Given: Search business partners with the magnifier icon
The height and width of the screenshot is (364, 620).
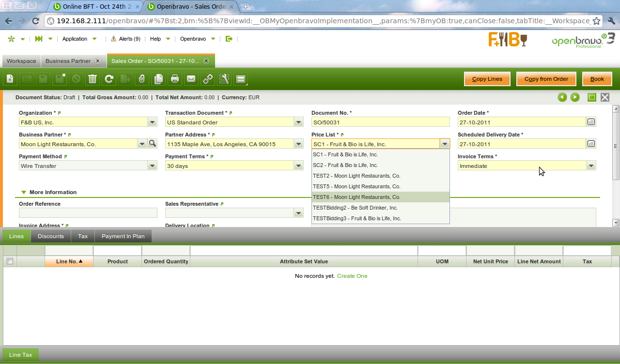Looking at the screenshot, I should coord(152,144).
